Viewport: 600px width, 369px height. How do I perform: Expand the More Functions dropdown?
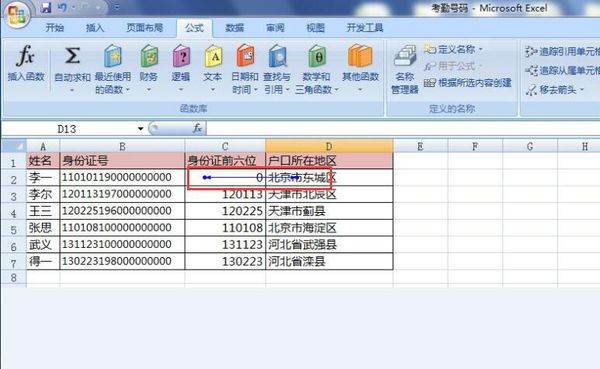coord(360,90)
